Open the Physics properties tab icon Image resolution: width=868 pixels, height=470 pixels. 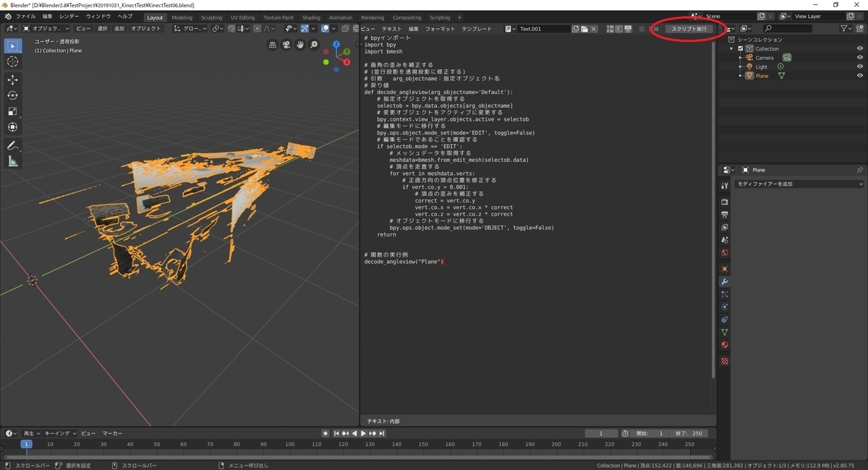coord(725,307)
